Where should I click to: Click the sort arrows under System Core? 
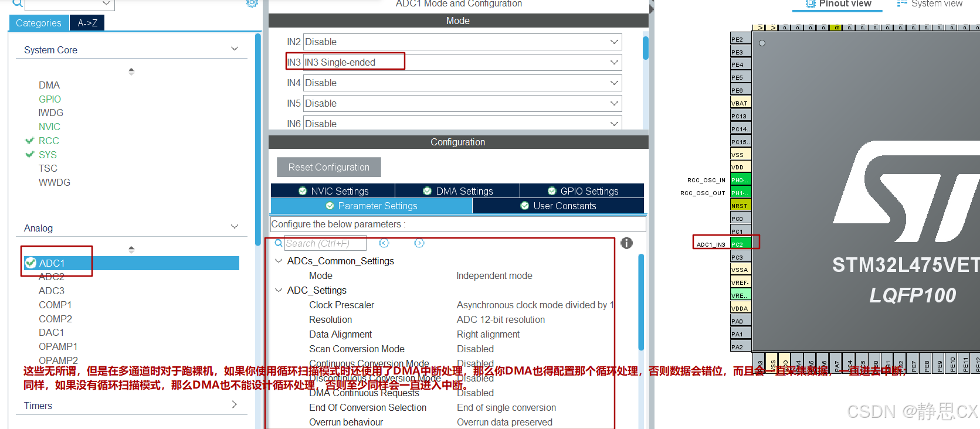tap(131, 71)
